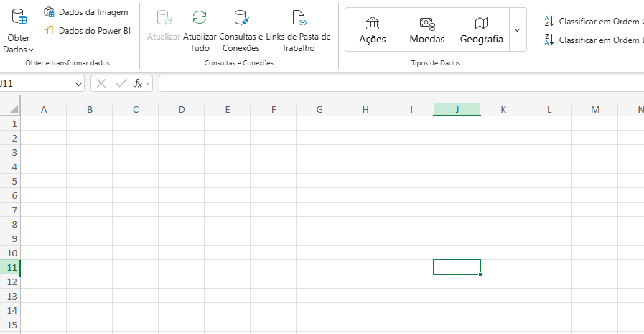Select column H header
Screen dimensions: 644x334
click(365, 110)
